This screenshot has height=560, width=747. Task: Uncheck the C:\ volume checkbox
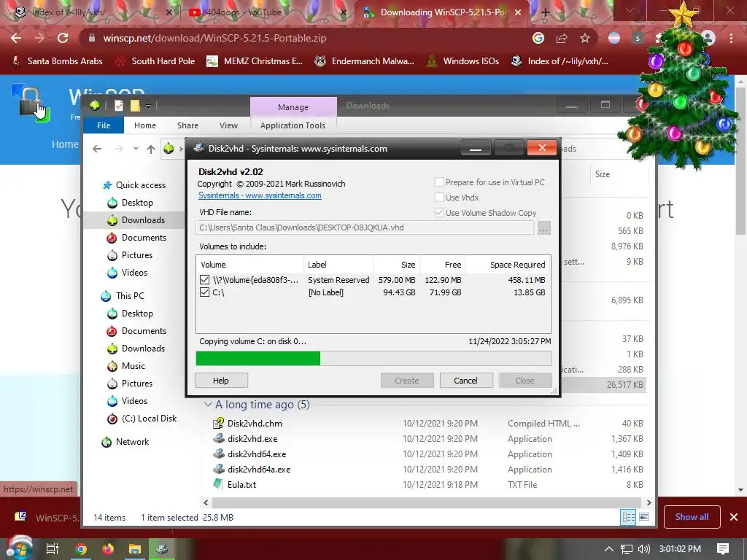(x=204, y=292)
